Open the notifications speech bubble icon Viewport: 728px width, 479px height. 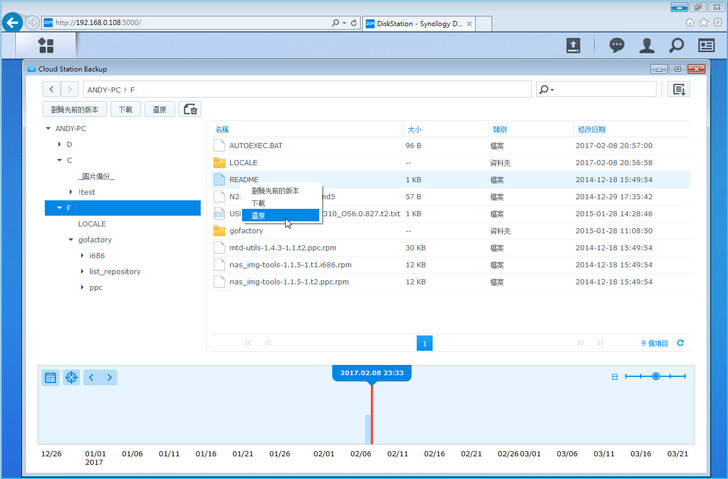pos(617,45)
